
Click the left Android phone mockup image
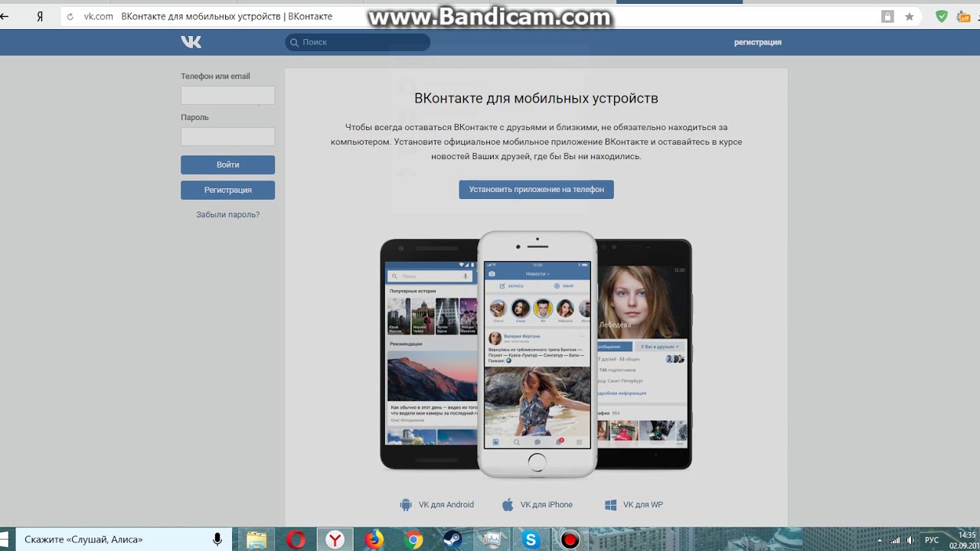coord(429,354)
